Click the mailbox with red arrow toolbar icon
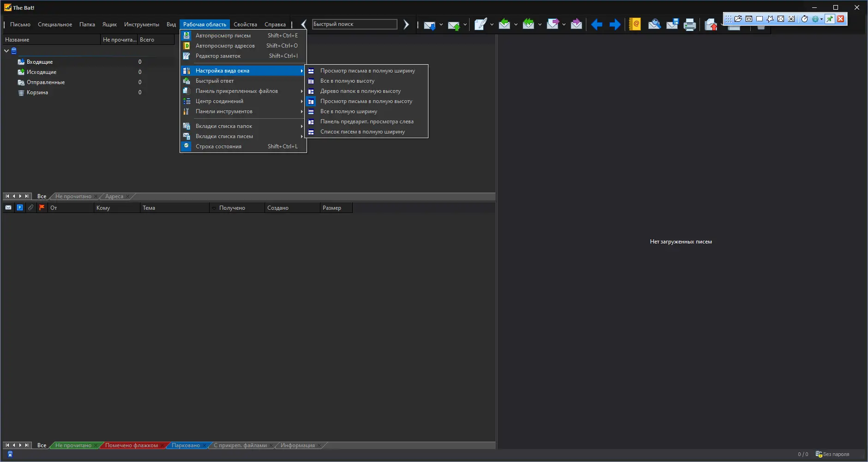This screenshot has height=462, width=868. click(x=711, y=25)
